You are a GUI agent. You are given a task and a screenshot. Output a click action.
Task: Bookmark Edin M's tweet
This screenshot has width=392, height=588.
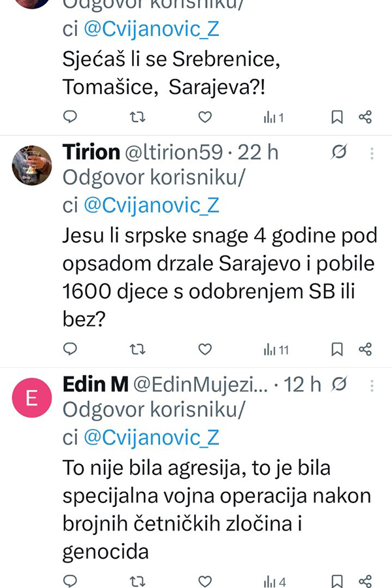point(336,581)
